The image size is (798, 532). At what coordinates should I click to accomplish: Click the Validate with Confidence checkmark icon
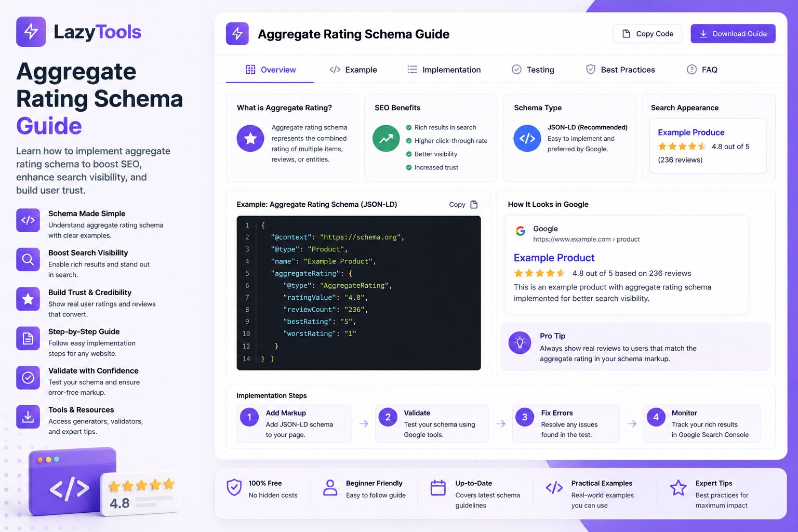coord(28,378)
